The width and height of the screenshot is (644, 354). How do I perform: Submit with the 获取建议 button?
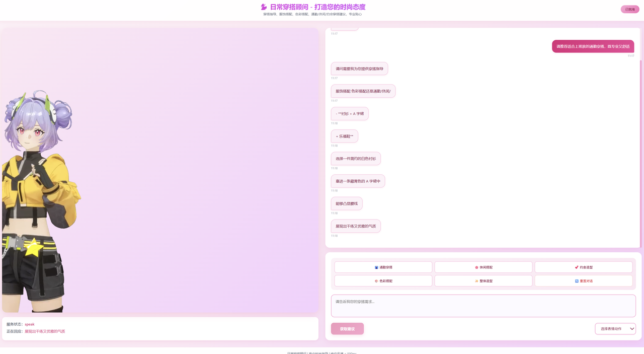(347, 329)
